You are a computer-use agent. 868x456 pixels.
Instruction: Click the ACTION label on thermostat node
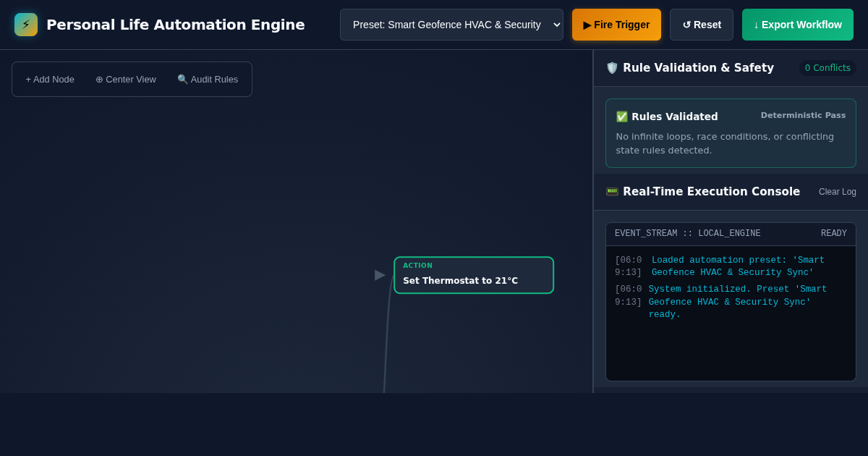pyautogui.click(x=417, y=266)
